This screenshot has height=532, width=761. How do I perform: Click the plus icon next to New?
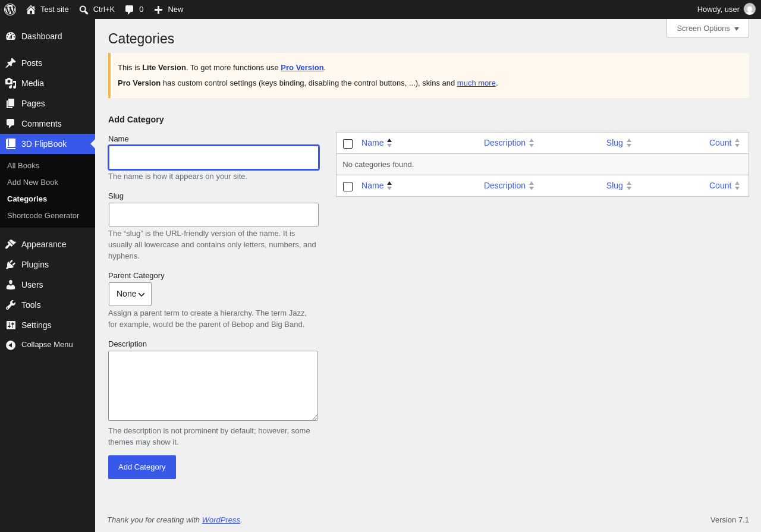(158, 10)
